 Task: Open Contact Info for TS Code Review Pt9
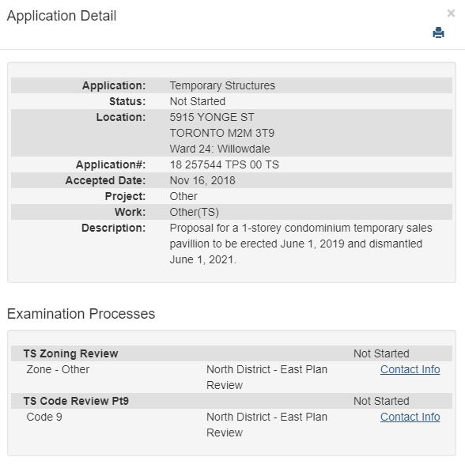[410, 417]
